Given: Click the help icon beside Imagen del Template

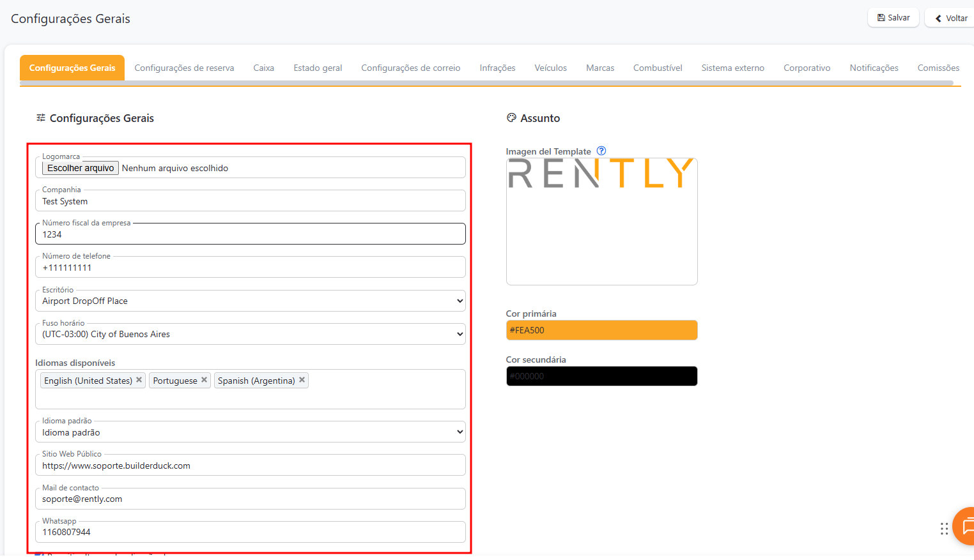Looking at the screenshot, I should [x=601, y=151].
